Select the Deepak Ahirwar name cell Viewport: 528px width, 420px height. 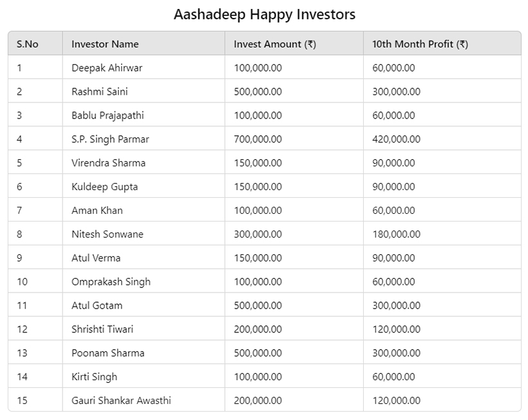pos(107,68)
